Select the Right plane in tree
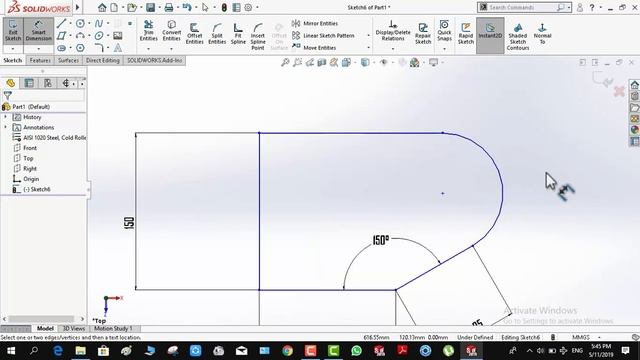 coord(25,169)
